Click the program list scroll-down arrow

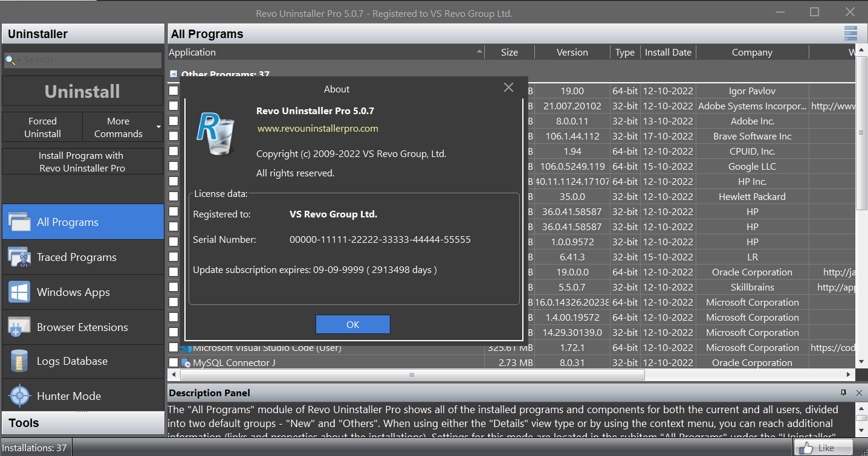tap(861, 362)
